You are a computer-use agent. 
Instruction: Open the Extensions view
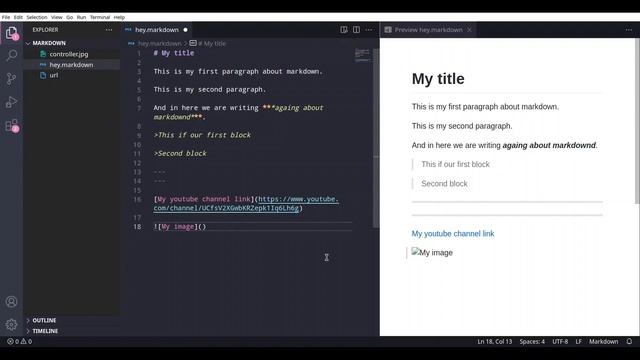11,126
